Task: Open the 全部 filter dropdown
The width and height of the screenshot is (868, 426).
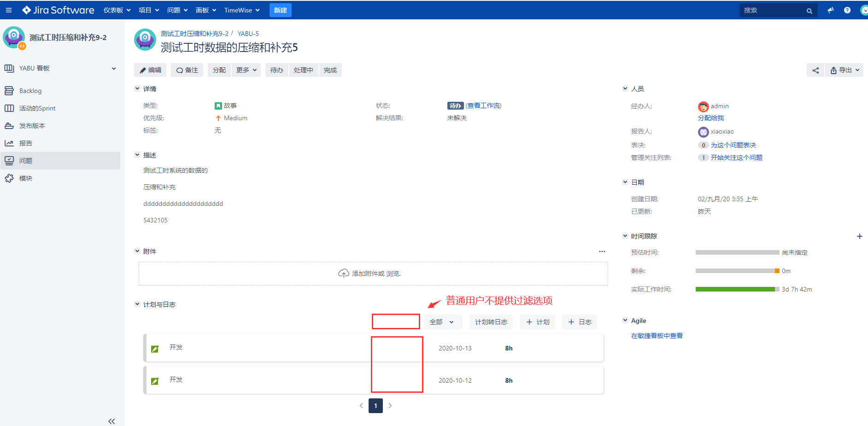Action: pyautogui.click(x=441, y=322)
